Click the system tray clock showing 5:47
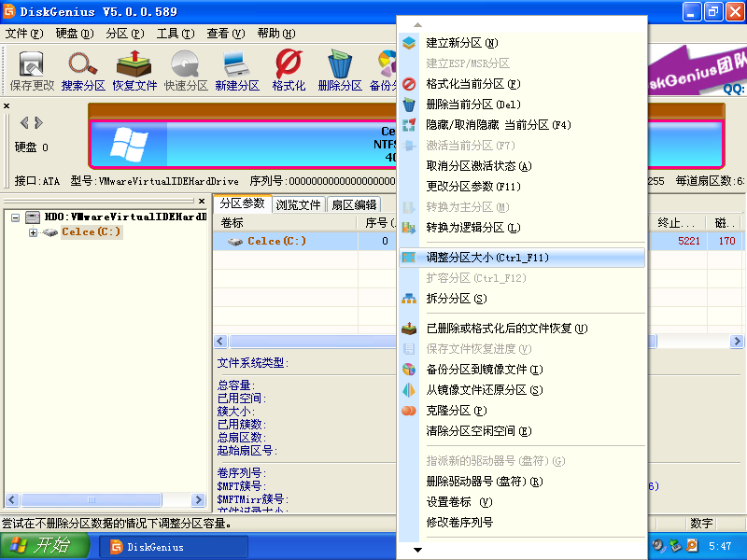The image size is (747, 560). coord(720,546)
